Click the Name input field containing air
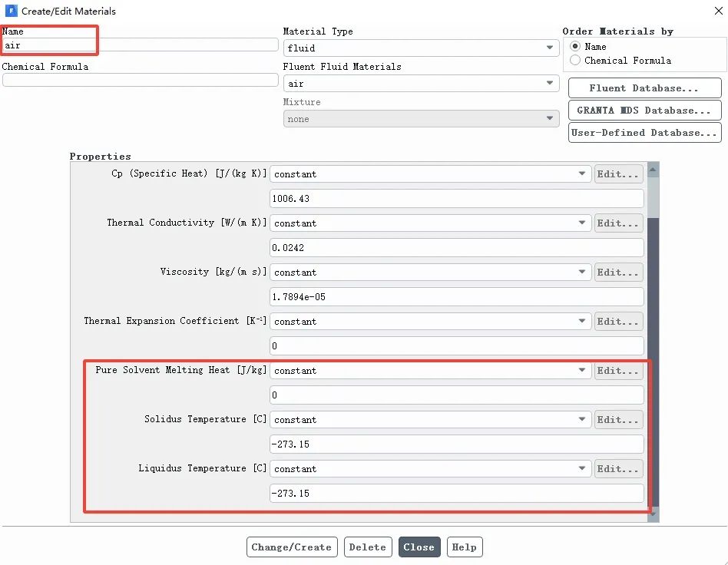The width and height of the screenshot is (728, 565). (141, 45)
